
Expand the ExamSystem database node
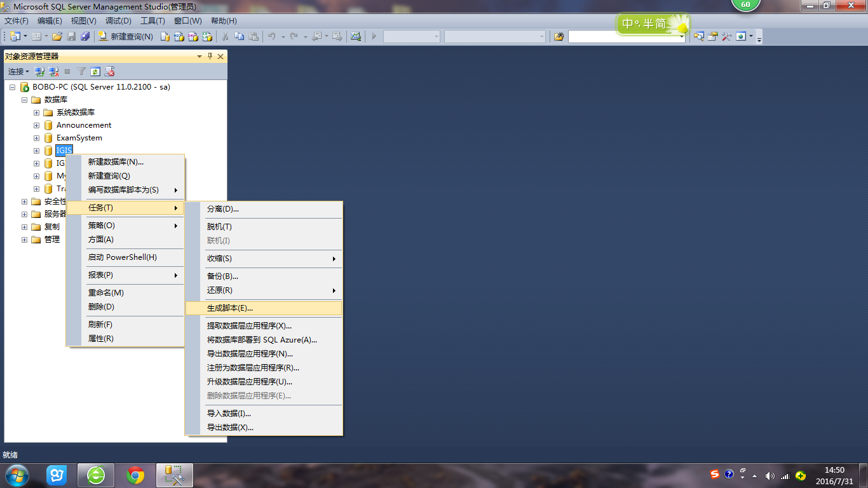coord(37,138)
